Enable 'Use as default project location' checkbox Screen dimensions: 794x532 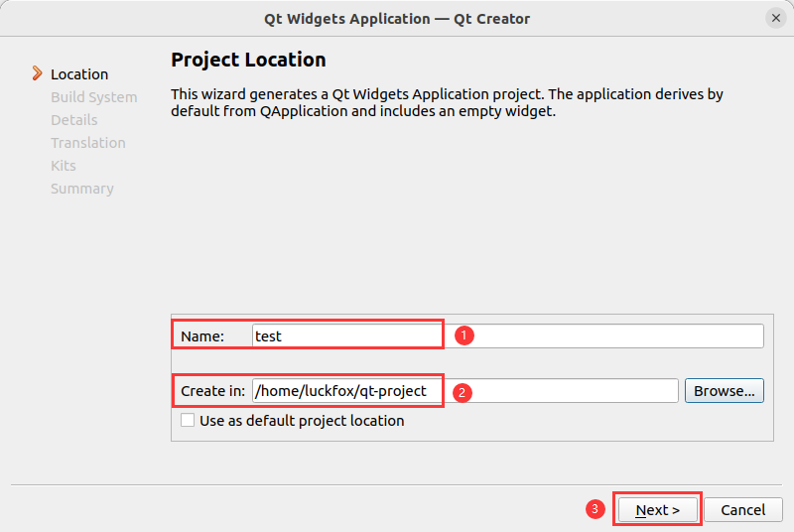tap(188, 420)
